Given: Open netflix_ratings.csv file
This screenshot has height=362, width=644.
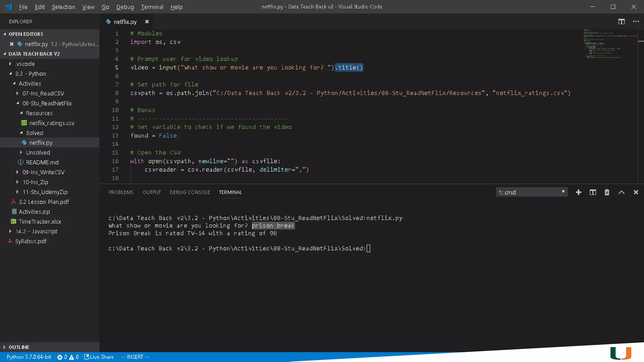Looking at the screenshot, I should 52,123.
